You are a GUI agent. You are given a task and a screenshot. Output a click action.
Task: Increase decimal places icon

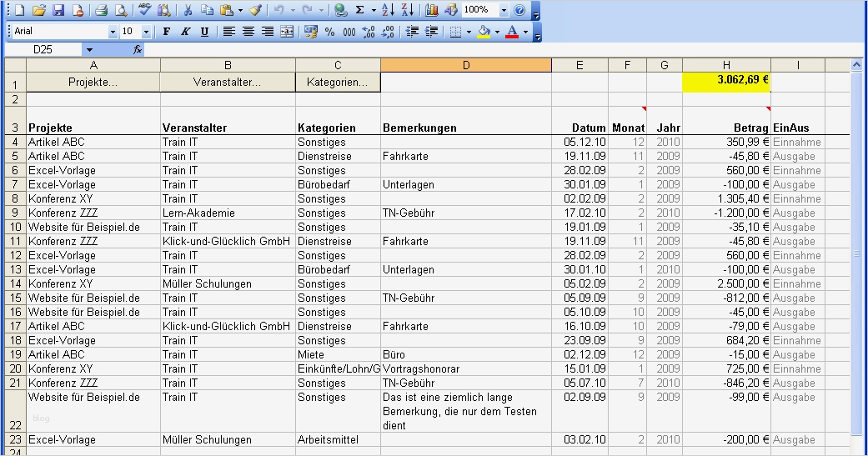369,32
